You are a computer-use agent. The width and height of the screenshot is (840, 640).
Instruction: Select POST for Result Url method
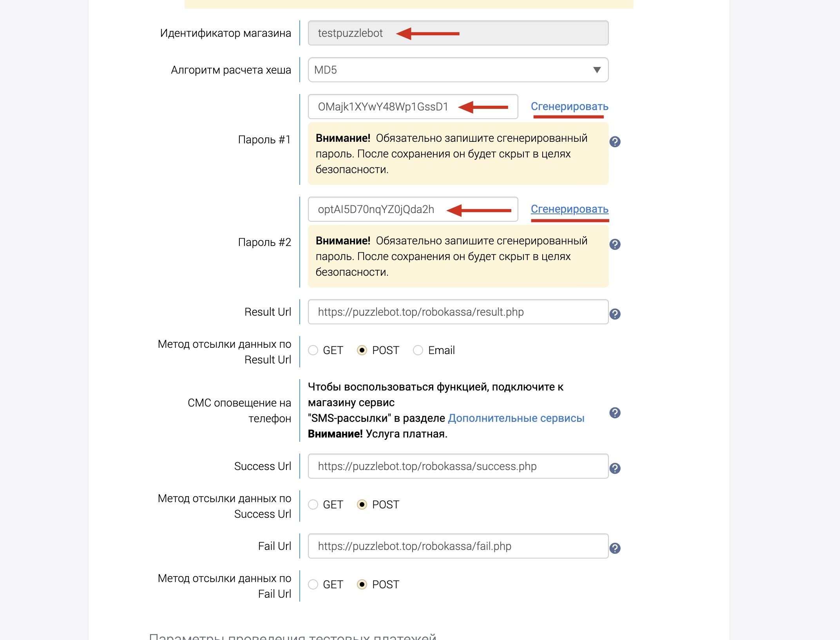click(x=362, y=350)
